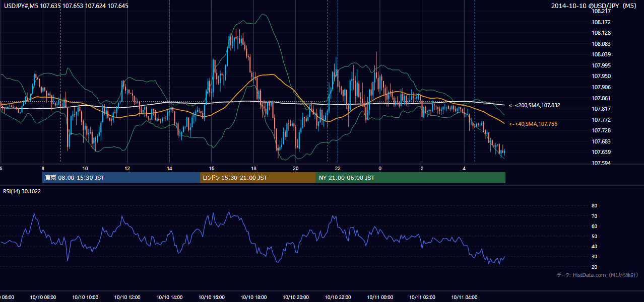Click RSI axis level 20

(x=594, y=267)
